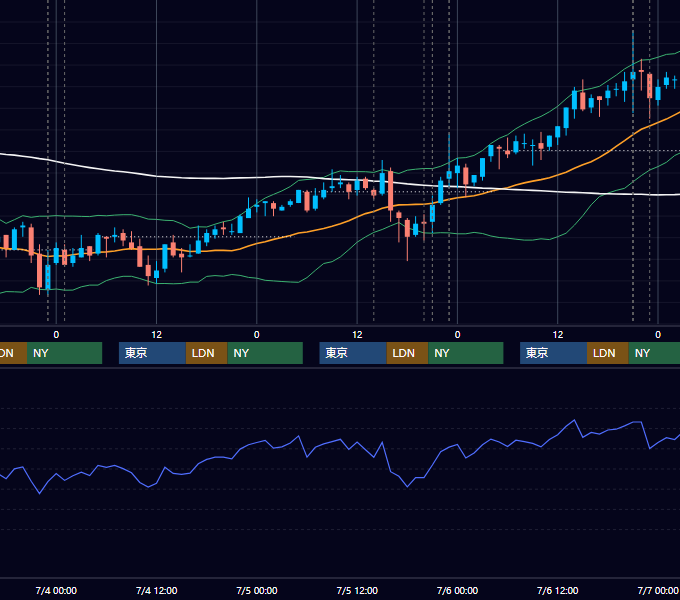
Task: Select the 東京 session block on 7/6
Action: (553, 353)
